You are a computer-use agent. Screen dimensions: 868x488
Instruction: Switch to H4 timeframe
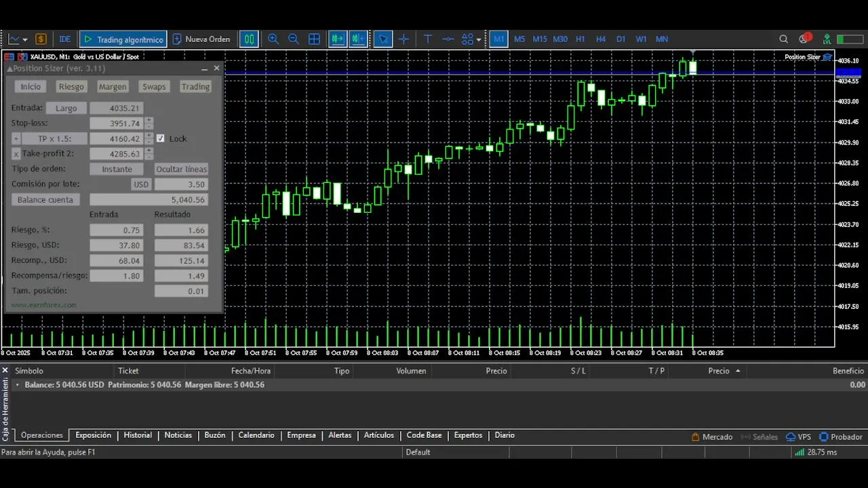click(x=601, y=39)
